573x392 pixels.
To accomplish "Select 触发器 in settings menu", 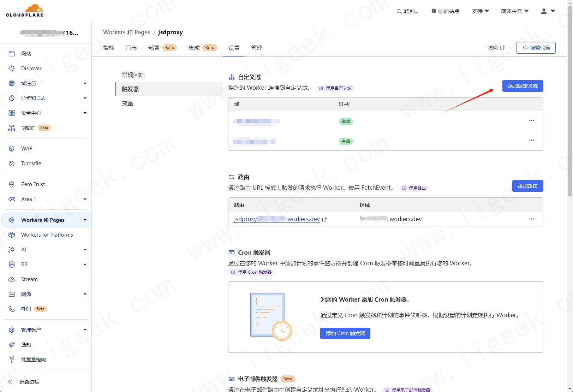I will pyautogui.click(x=169, y=89).
